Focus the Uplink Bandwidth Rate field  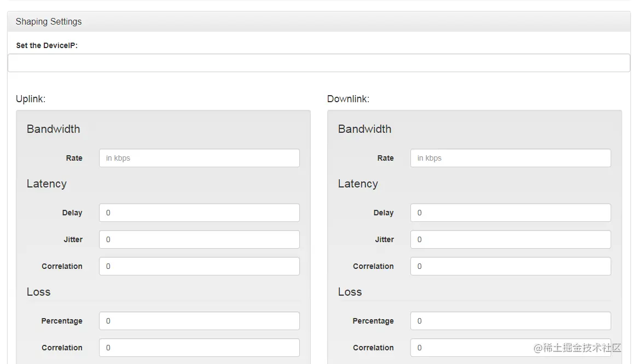(199, 158)
